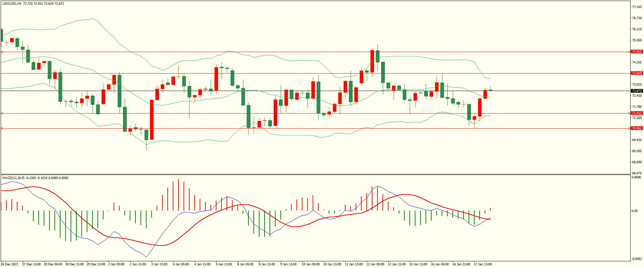Click the MACD(12,26,9) indicator label
The height and width of the screenshot is (268, 644).
click(x=13, y=178)
